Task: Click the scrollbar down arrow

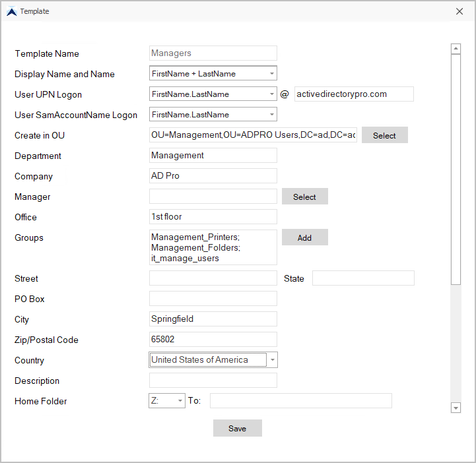Action: (x=456, y=408)
